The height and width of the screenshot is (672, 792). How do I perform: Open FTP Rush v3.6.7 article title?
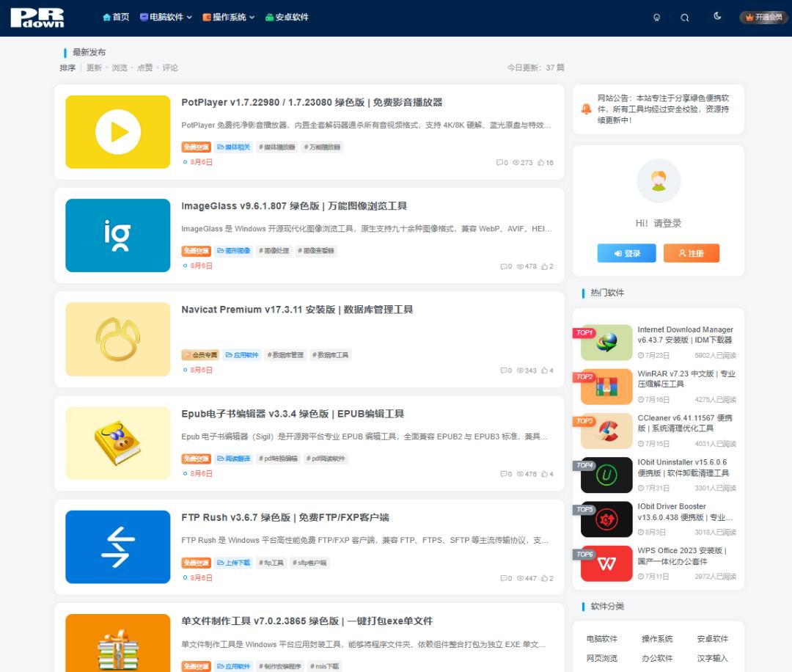285,517
